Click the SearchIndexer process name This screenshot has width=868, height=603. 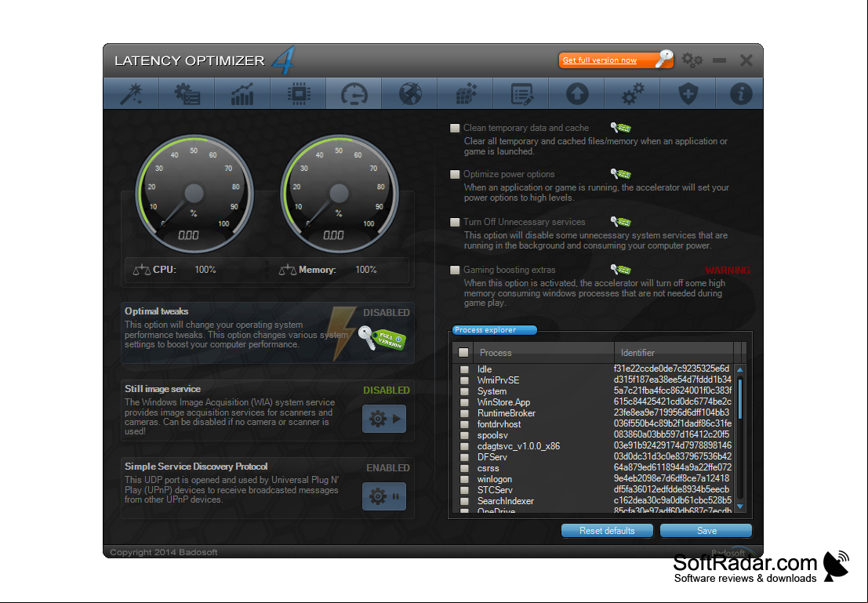506,501
